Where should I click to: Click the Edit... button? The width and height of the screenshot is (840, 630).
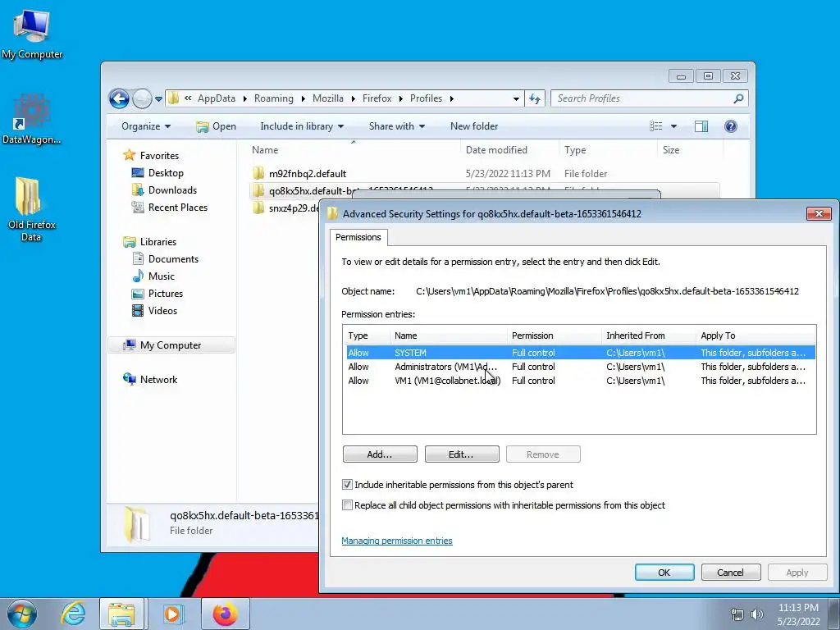(x=461, y=454)
